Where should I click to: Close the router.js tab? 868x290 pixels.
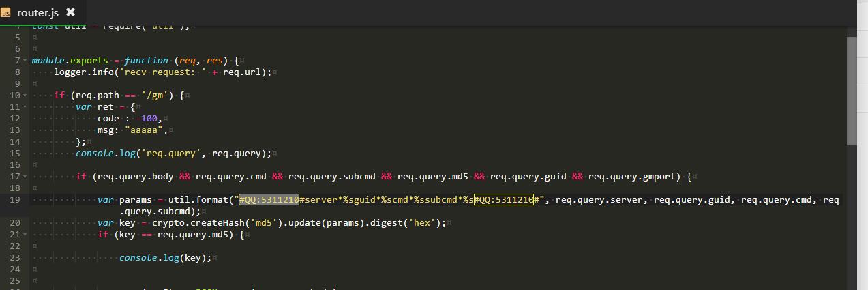[71, 12]
